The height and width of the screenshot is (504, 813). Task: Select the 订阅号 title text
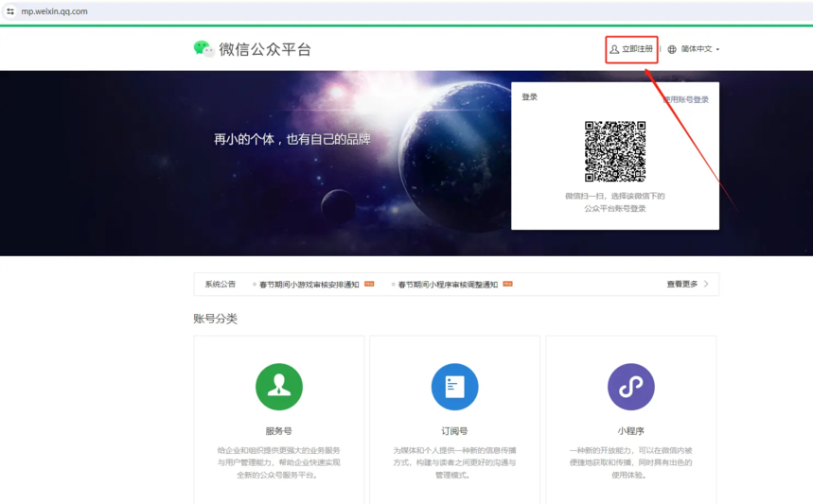[x=454, y=431]
